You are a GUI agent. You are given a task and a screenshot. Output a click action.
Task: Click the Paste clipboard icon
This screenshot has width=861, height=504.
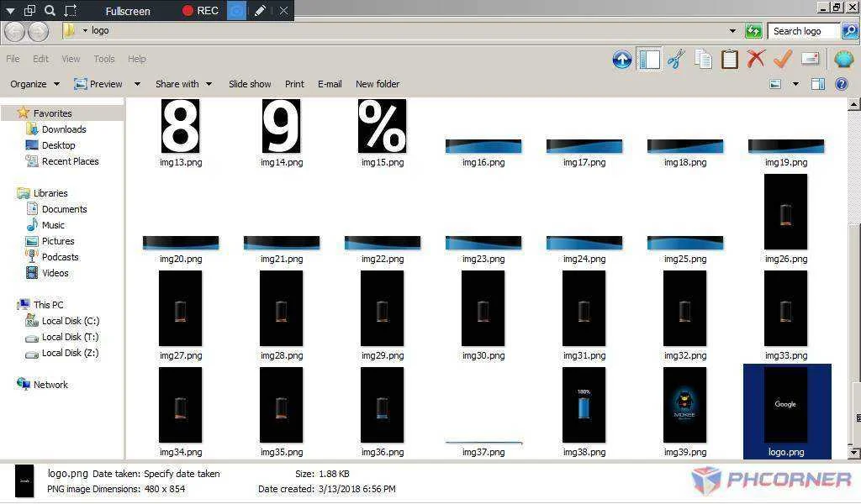tap(729, 60)
